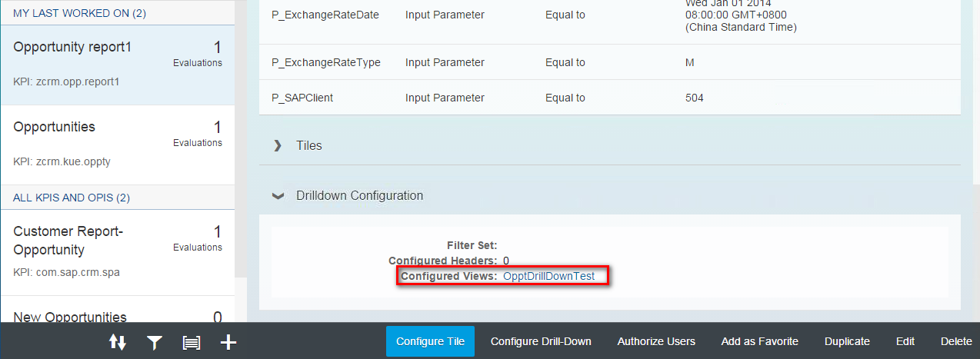Click the Edit button

(905, 341)
